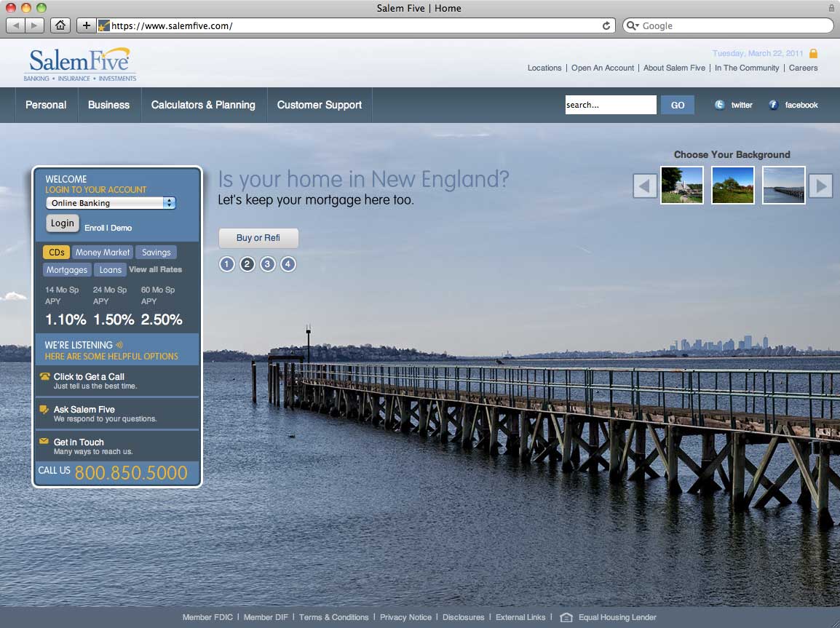The image size is (840, 628).
Task: Reload the page with the refresh icon
Action: (606, 25)
